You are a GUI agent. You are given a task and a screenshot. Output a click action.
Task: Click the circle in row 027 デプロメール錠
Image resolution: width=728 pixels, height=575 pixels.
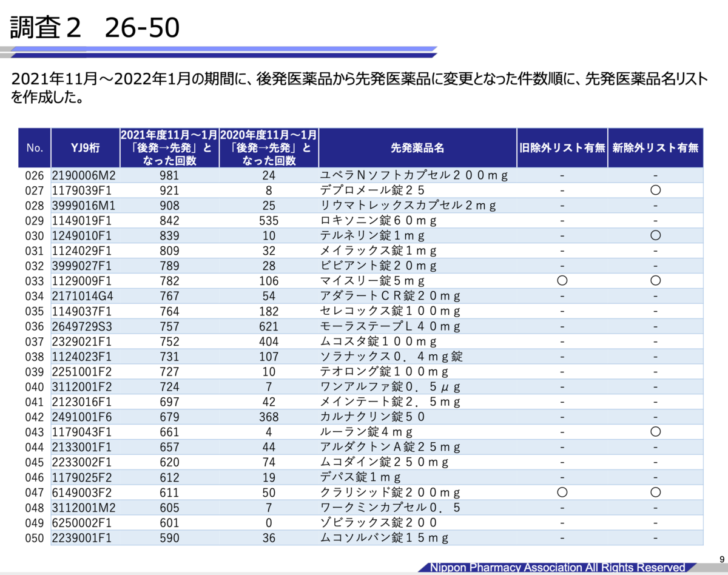(655, 190)
